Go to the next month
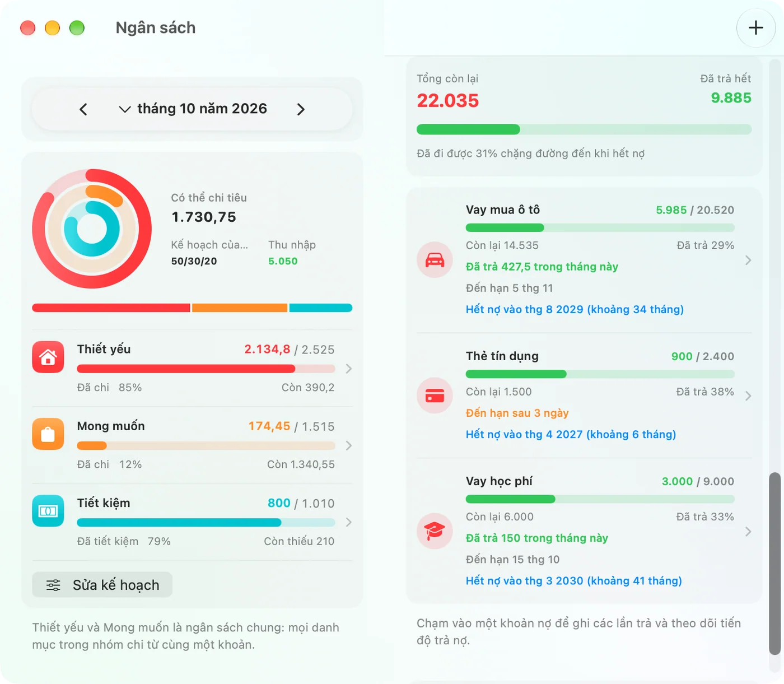 (301, 109)
